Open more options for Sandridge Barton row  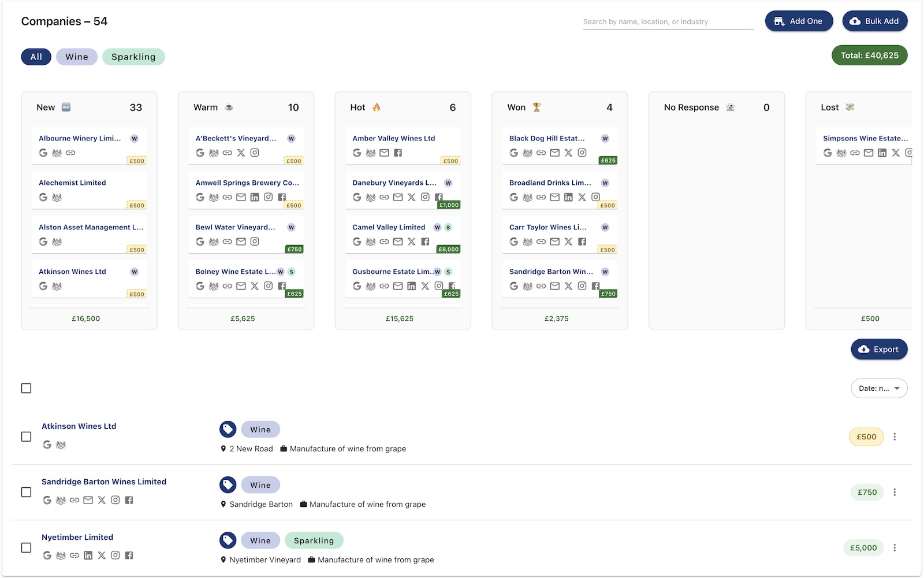click(895, 492)
